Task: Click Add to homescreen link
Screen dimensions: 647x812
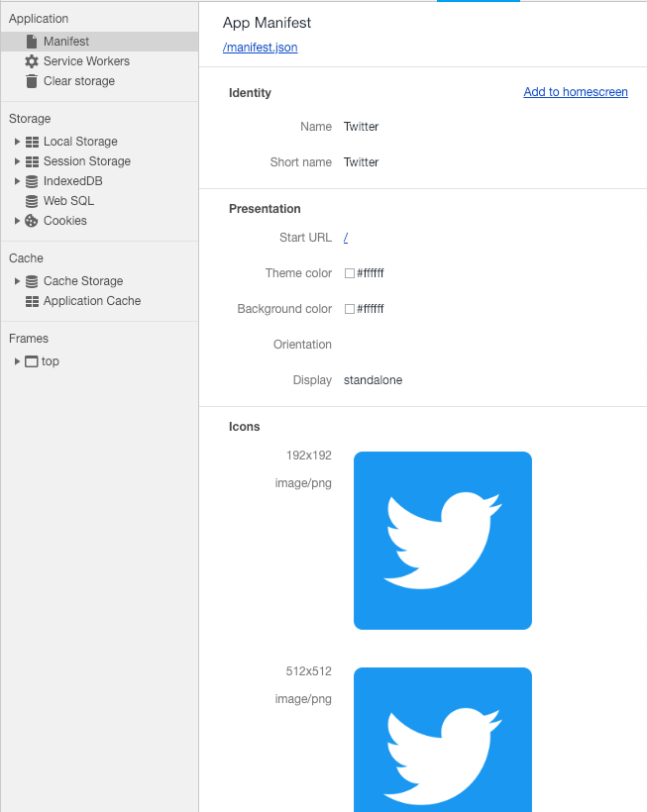Action: point(576,92)
